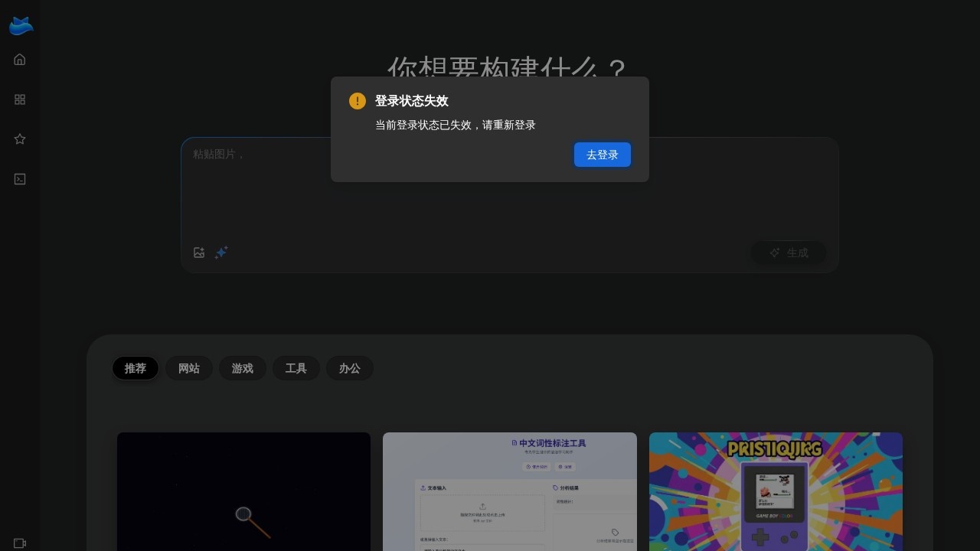This screenshot has height=551, width=980.
Task: Select the 推荐 tab
Action: point(136,368)
